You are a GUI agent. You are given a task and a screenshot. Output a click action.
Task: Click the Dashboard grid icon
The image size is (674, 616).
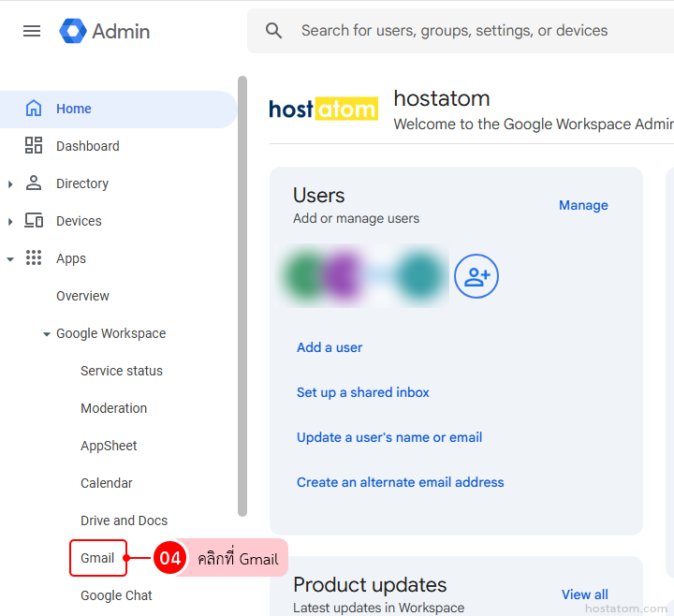pyautogui.click(x=34, y=145)
